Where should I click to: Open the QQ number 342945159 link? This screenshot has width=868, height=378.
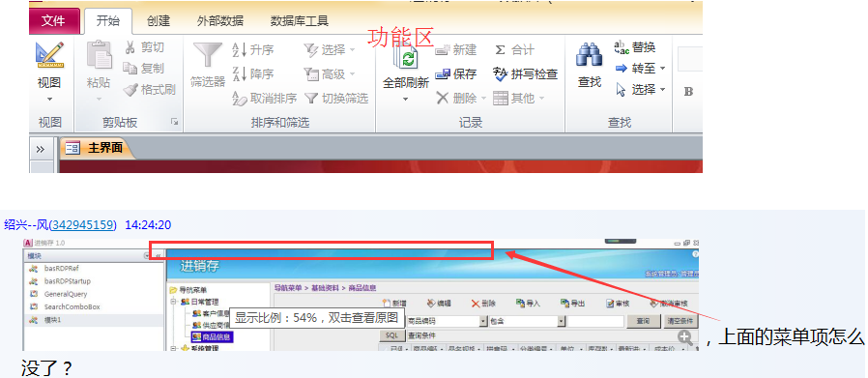point(83,224)
